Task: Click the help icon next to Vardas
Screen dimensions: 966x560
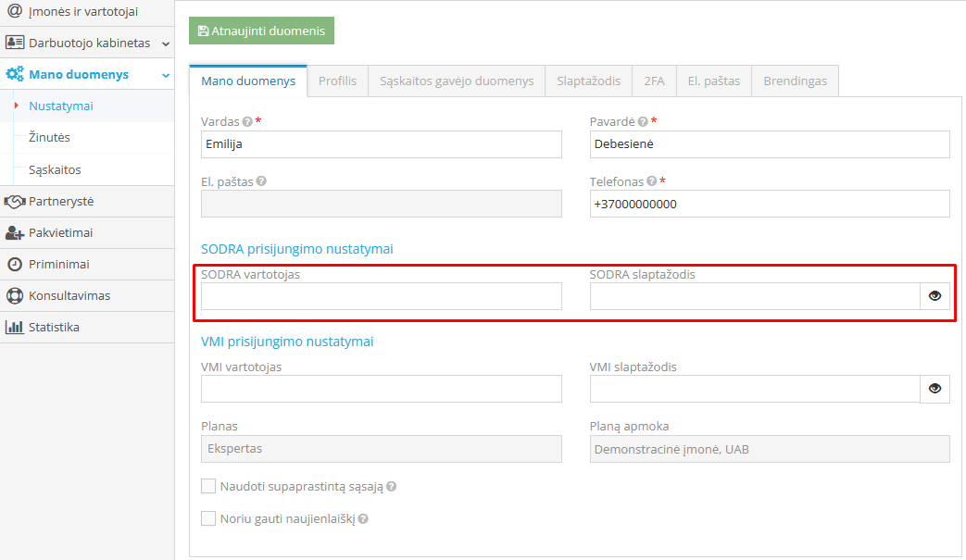Action: coord(247,122)
